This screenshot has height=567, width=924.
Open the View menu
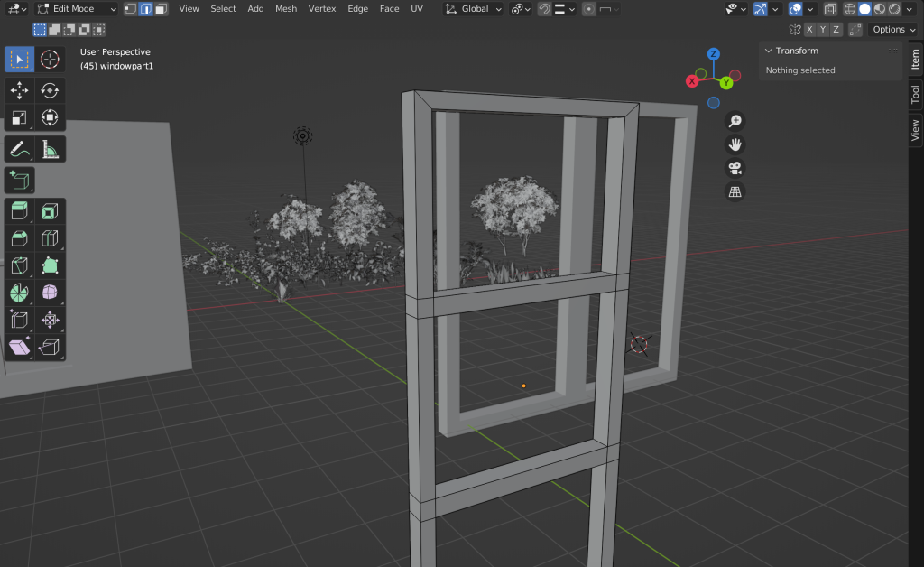click(x=189, y=9)
